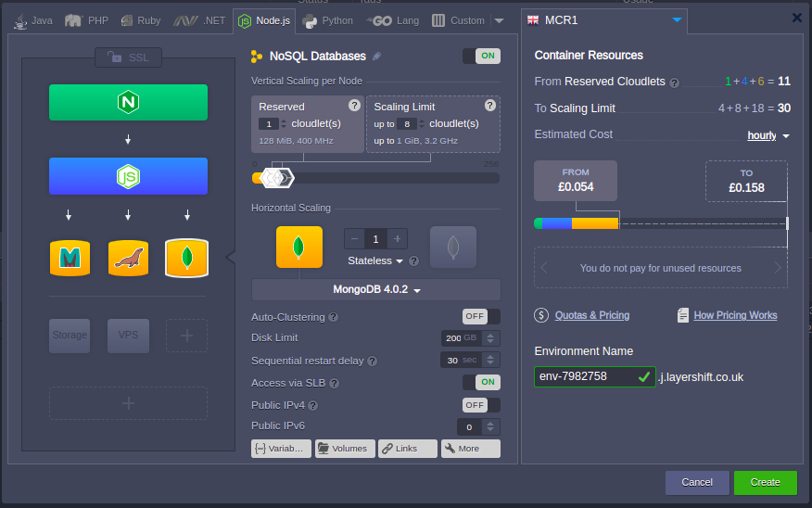Click the small plus extra node slot
This screenshot has height=508, width=812.
pyautogui.click(x=187, y=336)
